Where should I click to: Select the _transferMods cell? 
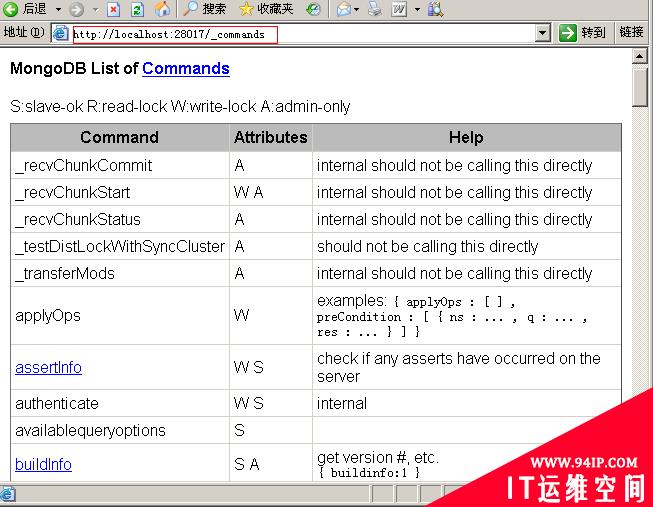pos(120,274)
